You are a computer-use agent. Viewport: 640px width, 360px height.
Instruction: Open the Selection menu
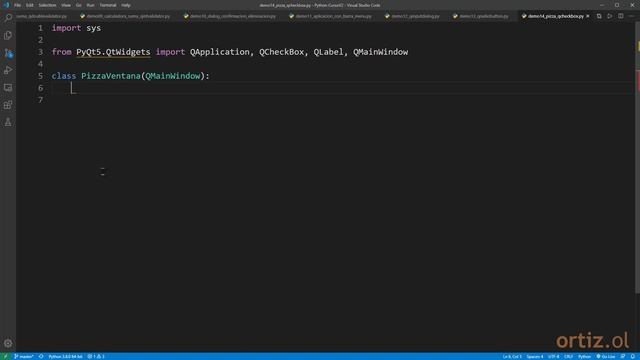point(47,5)
